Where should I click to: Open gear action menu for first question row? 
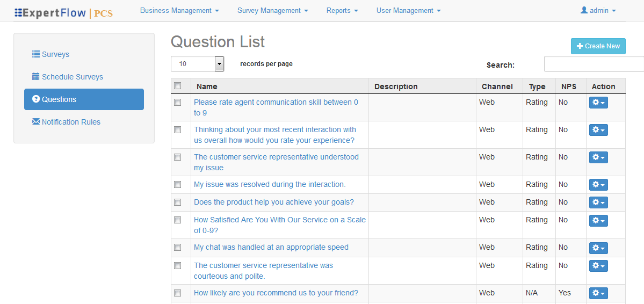(x=598, y=103)
